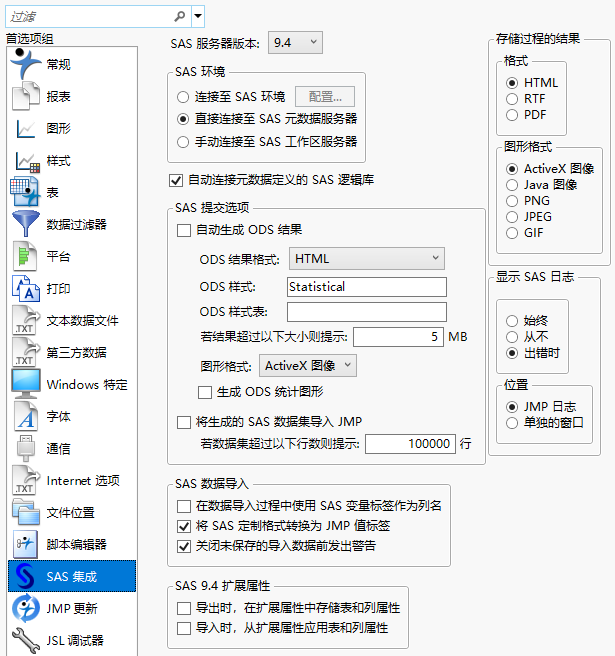The height and width of the screenshot is (656, 615).
Task: Select GIF graph format radio
Action: pyautogui.click(x=512, y=233)
